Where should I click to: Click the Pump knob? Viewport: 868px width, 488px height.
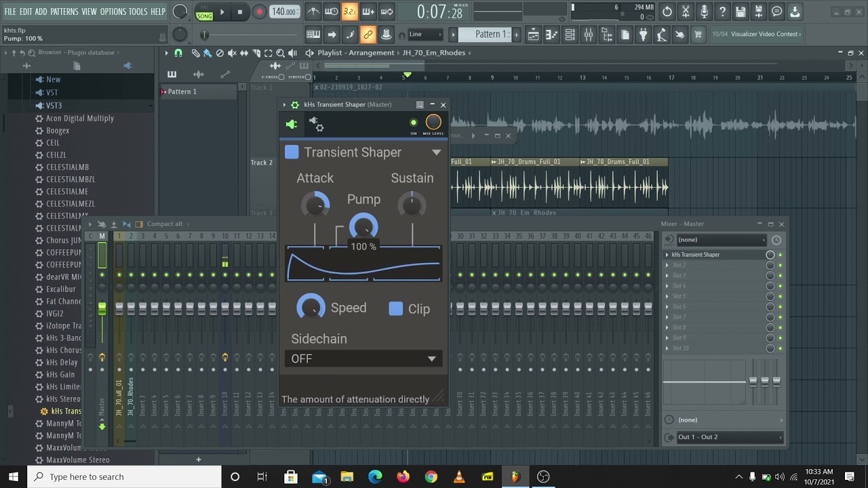coord(363,226)
